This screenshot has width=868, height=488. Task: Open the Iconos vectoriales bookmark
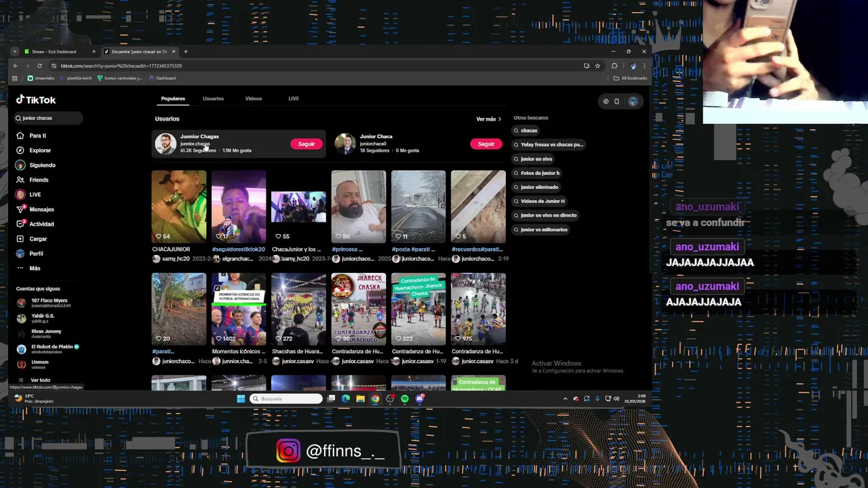(x=120, y=78)
